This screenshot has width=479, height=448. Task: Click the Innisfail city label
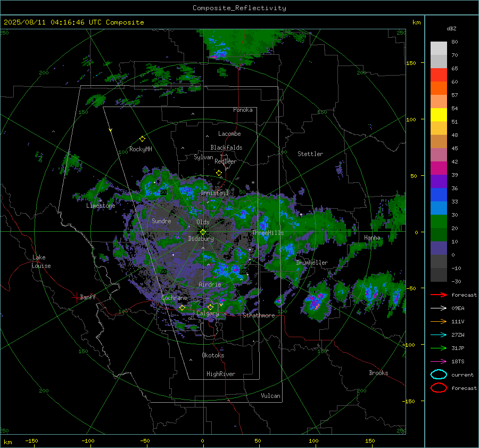(x=215, y=193)
